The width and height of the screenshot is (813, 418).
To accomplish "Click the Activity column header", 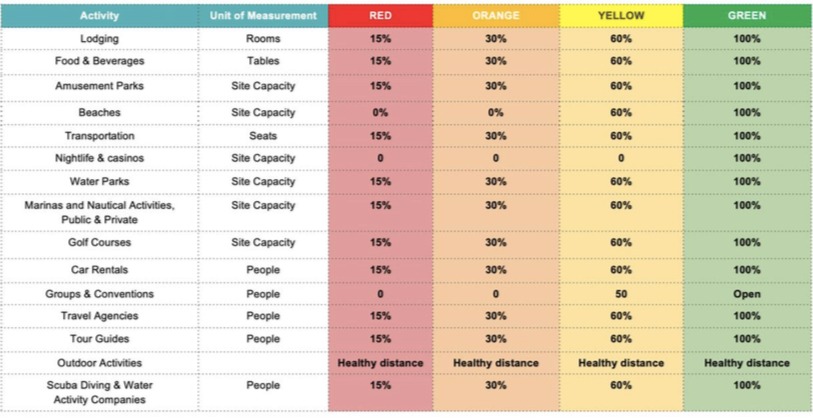I will [x=100, y=16].
